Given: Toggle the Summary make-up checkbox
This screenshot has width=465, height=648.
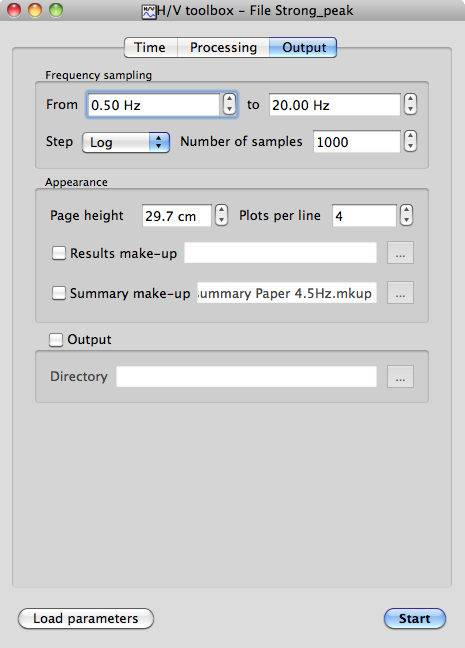Looking at the screenshot, I should 59,293.
